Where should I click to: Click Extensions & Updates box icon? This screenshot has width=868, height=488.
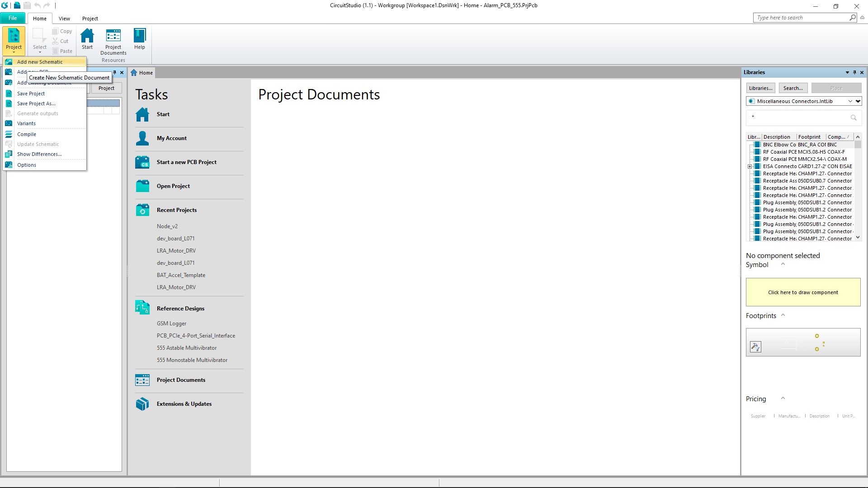[x=142, y=404]
